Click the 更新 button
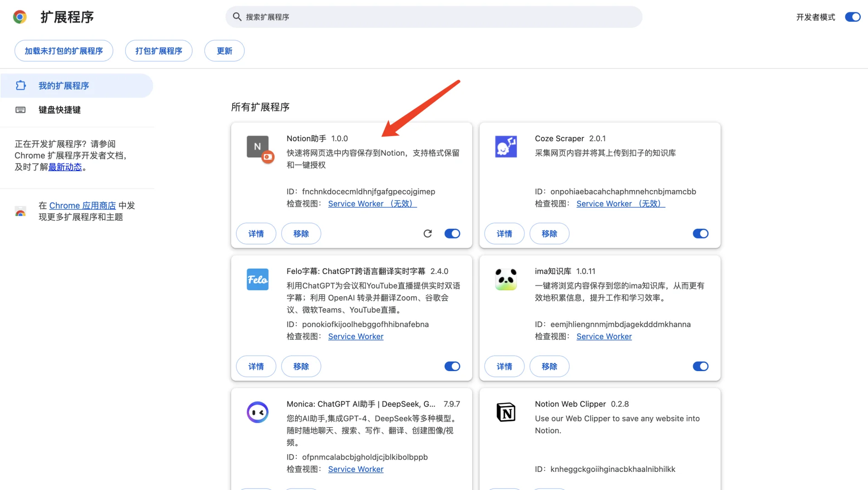 click(224, 50)
